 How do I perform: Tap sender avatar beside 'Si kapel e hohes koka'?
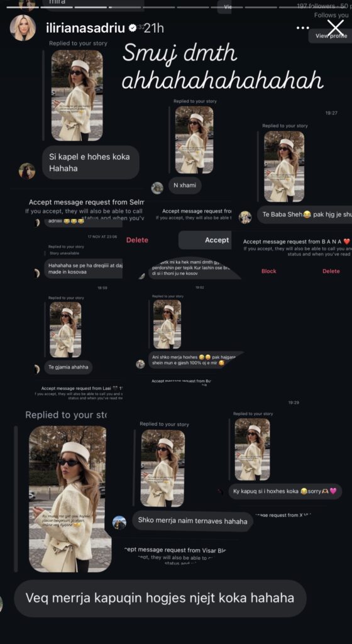tap(27, 171)
